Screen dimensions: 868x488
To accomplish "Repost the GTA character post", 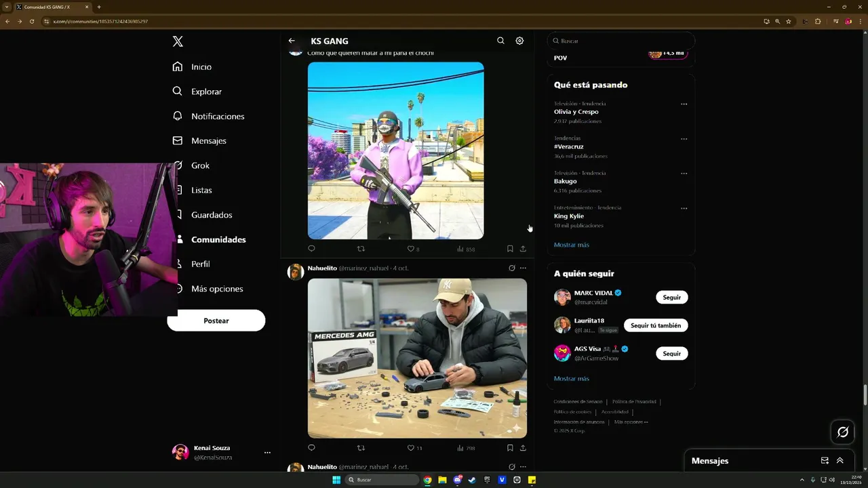I will pyautogui.click(x=361, y=249).
